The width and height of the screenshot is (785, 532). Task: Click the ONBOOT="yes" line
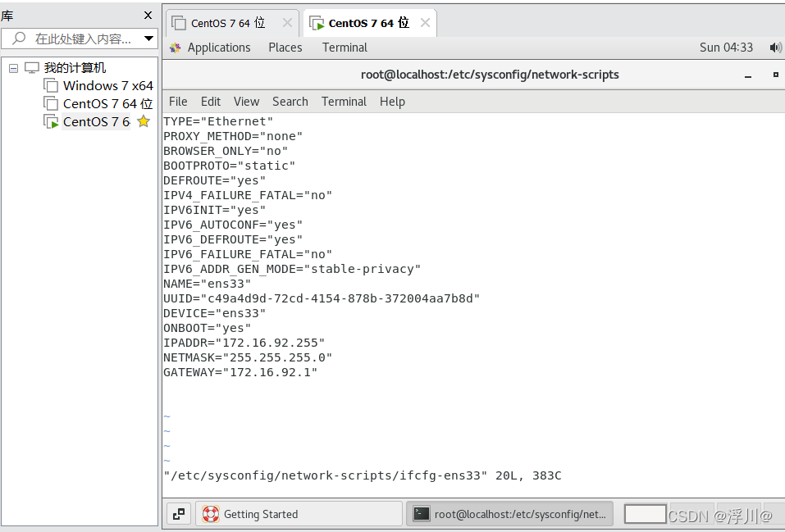click(208, 328)
